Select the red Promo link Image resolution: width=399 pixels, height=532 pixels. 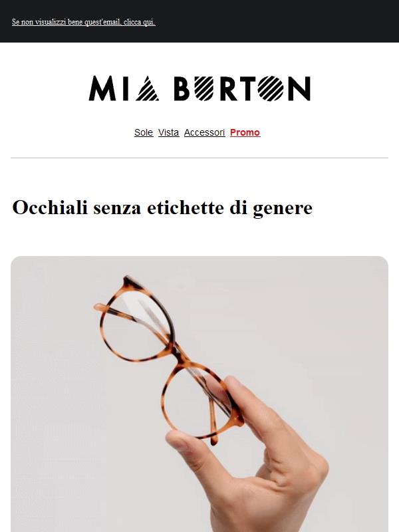pyautogui.click(x=245, y=132)
